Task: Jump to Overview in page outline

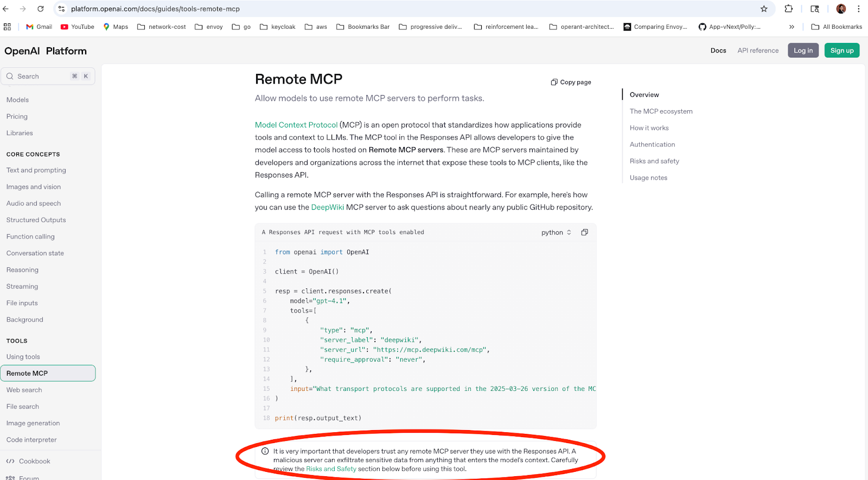Action: (x=644, y=94)
